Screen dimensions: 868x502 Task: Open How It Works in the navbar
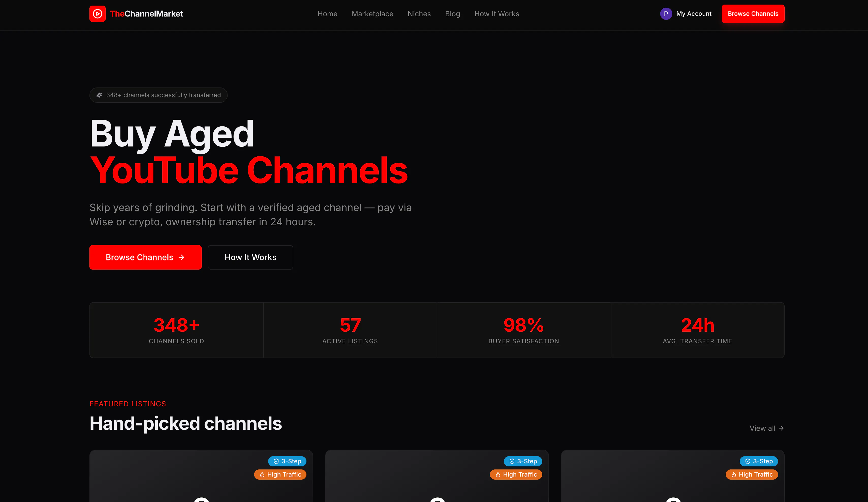(x=497, y=14)
